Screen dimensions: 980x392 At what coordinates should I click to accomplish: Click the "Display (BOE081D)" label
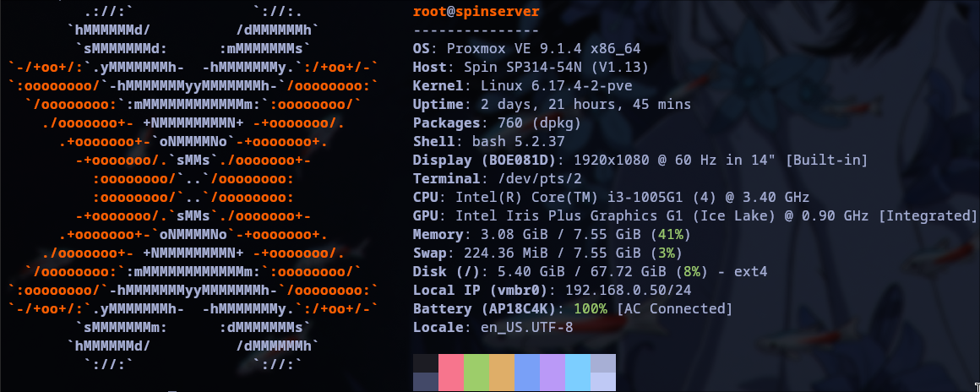[484, 160]
